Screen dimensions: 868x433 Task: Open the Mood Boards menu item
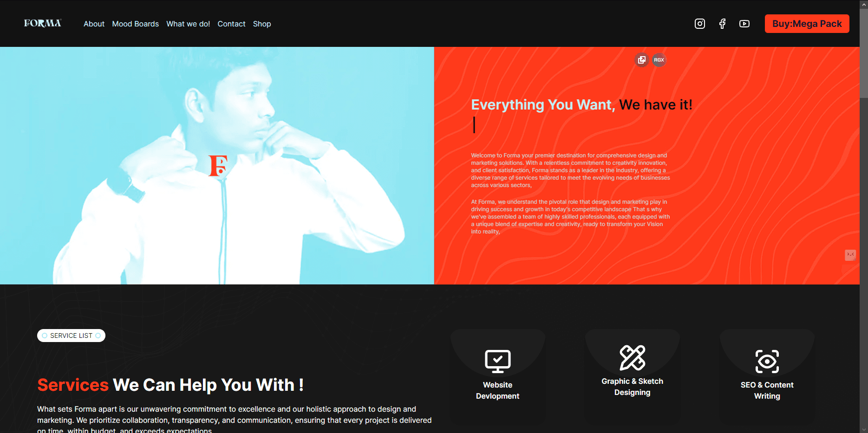point(135,24)
